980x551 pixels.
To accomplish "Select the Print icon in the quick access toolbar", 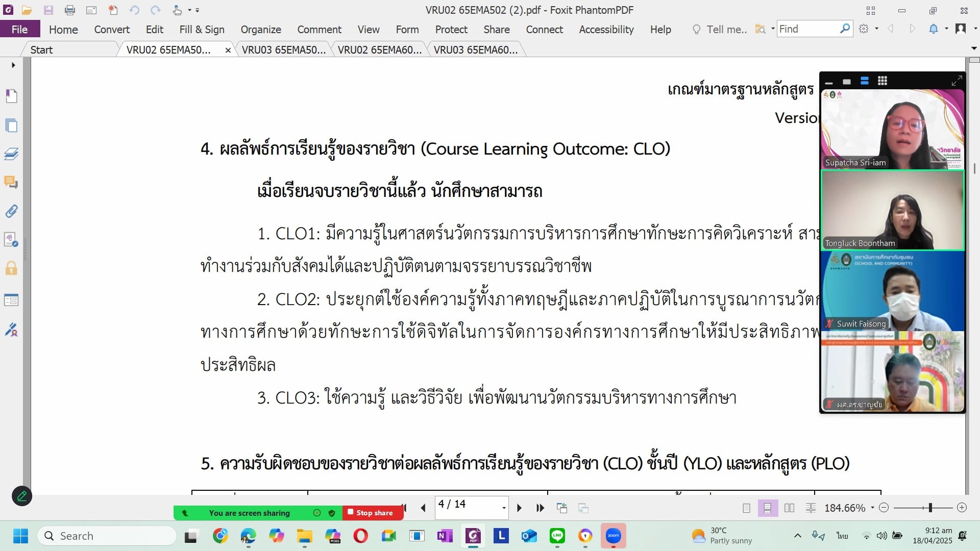I will coord(70,10).
